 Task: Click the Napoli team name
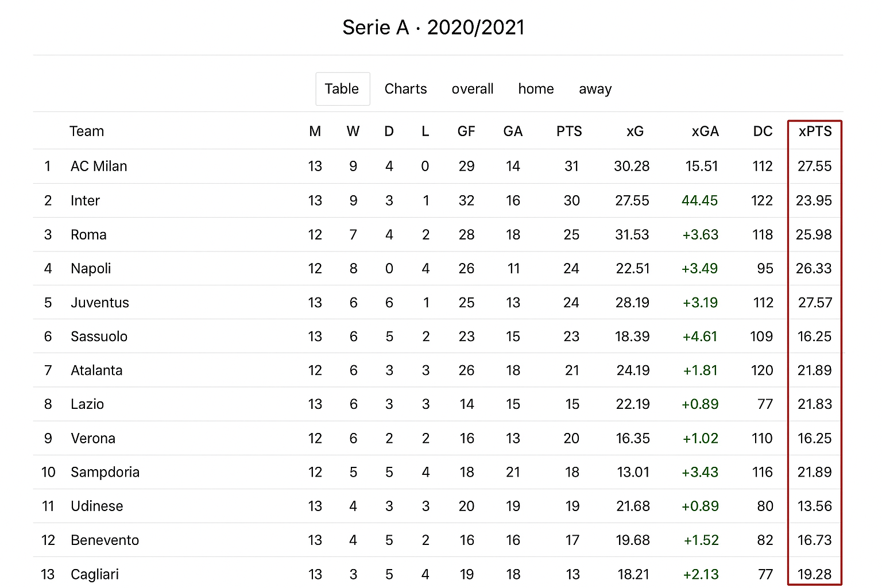pyautogui.click(x=91, y=269)
